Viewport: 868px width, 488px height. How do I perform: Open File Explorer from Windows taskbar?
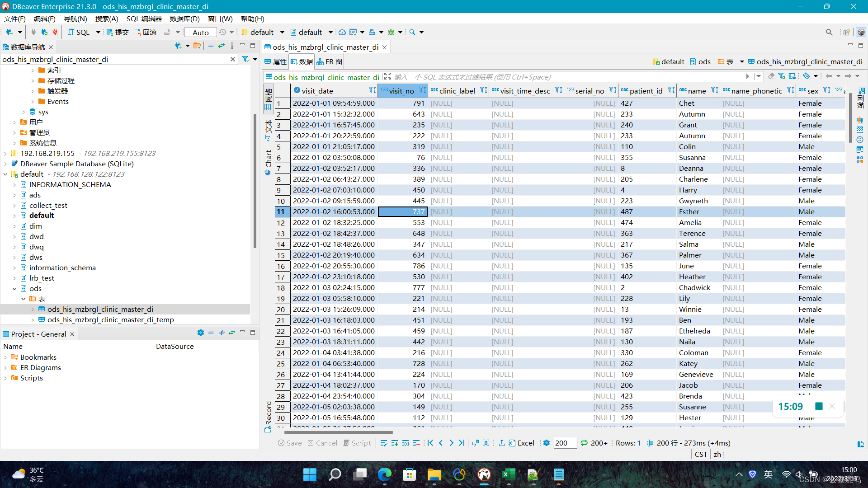coord(434,474)
